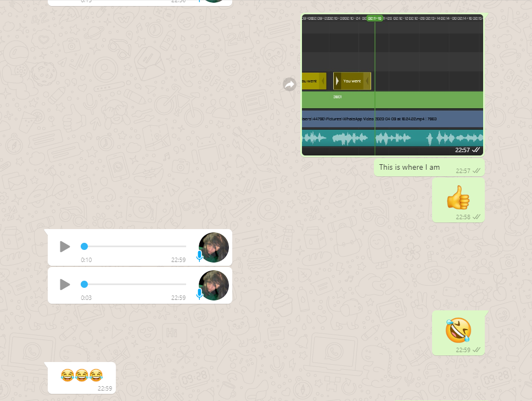Play the 0:03 voice message

[65, 285]
